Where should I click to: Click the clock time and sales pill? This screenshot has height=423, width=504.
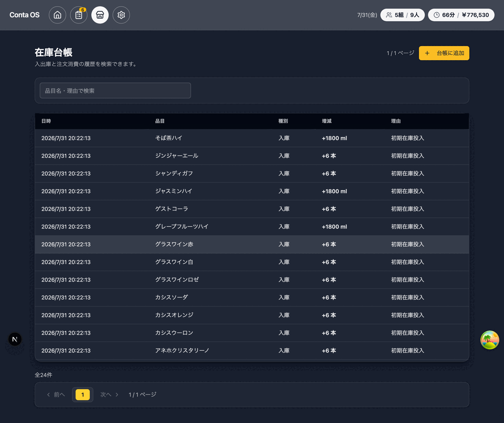[x=461, y=15]
